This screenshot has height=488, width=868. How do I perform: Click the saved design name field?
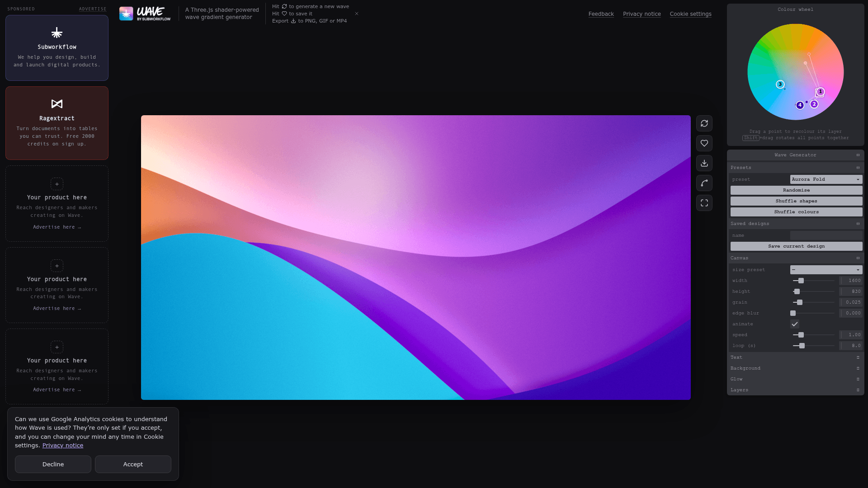(x=826, y=235)
